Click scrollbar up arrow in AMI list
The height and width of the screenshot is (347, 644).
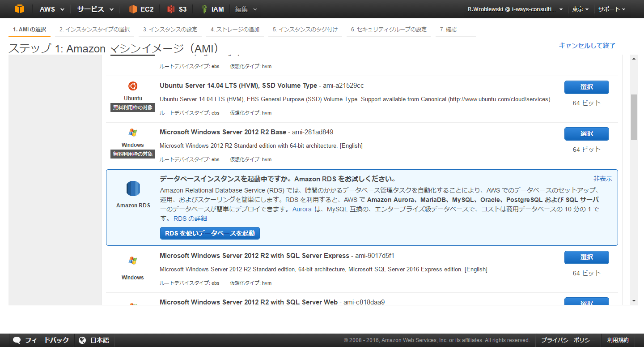(634, 59)
